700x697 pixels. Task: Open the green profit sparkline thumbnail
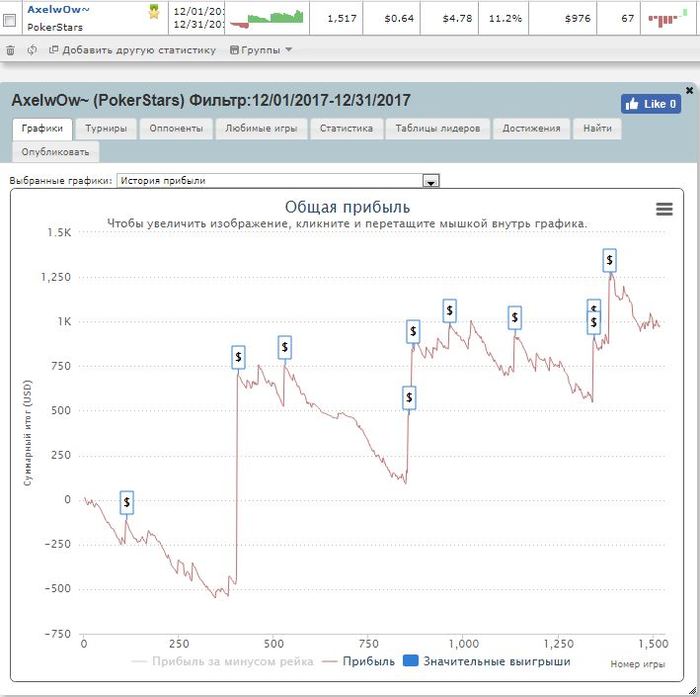(267, 18)
